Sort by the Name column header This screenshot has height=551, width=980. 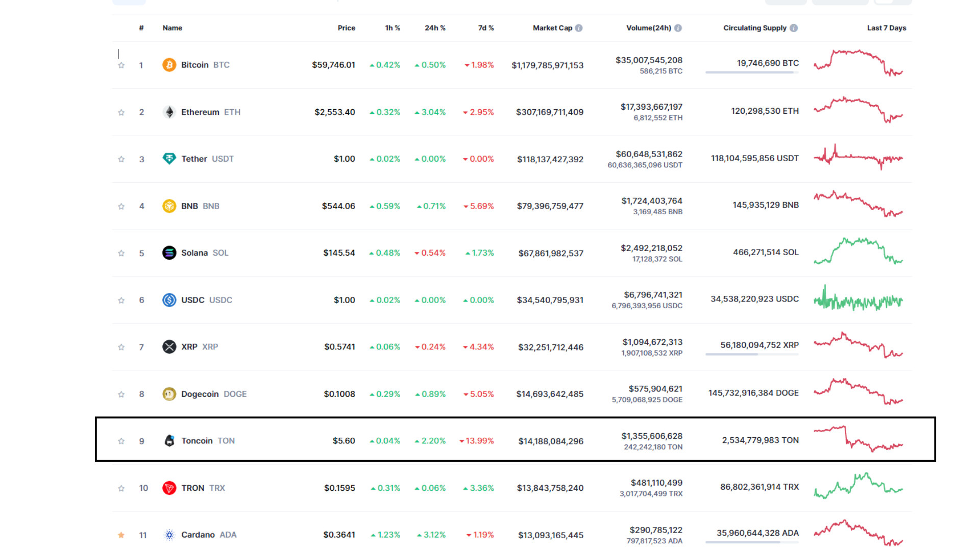[172, 28]
